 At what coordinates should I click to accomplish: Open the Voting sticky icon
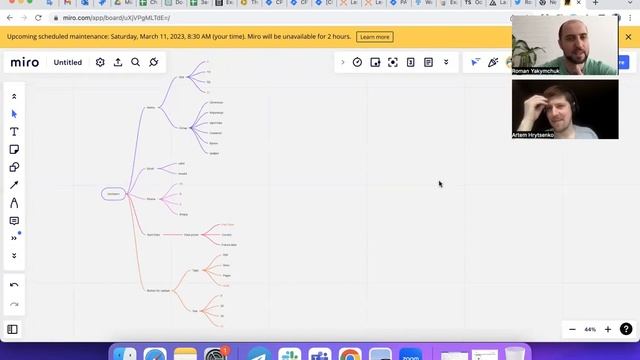point(375,62)
